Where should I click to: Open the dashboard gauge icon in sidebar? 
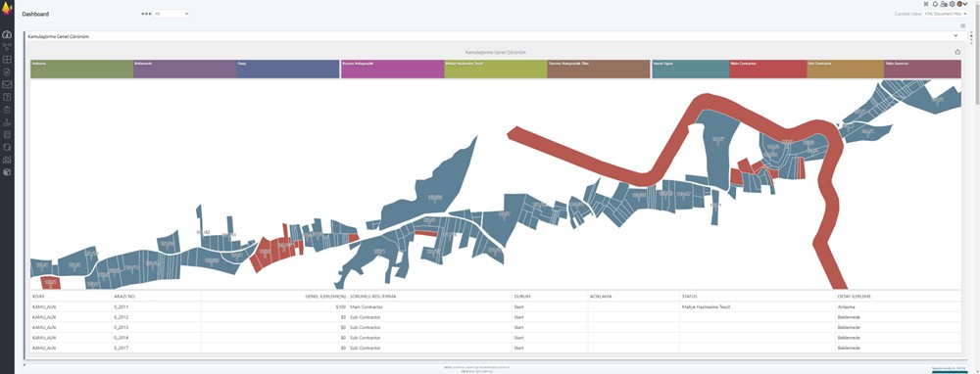[7, 33]
